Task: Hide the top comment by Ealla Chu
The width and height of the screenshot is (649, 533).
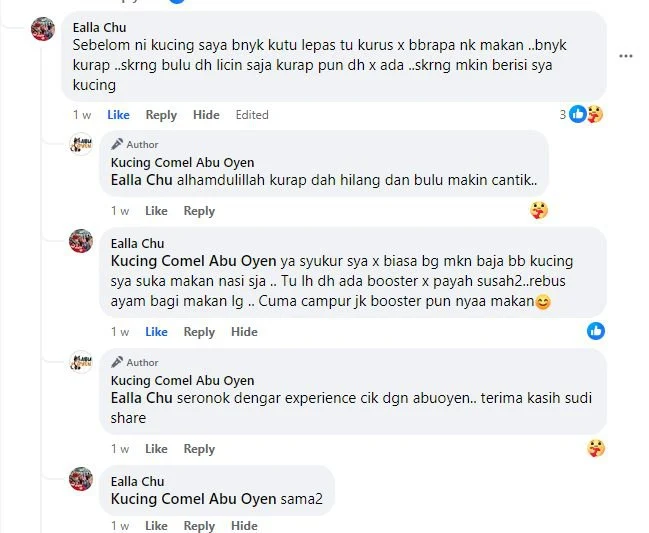Action: coord(206,115)
